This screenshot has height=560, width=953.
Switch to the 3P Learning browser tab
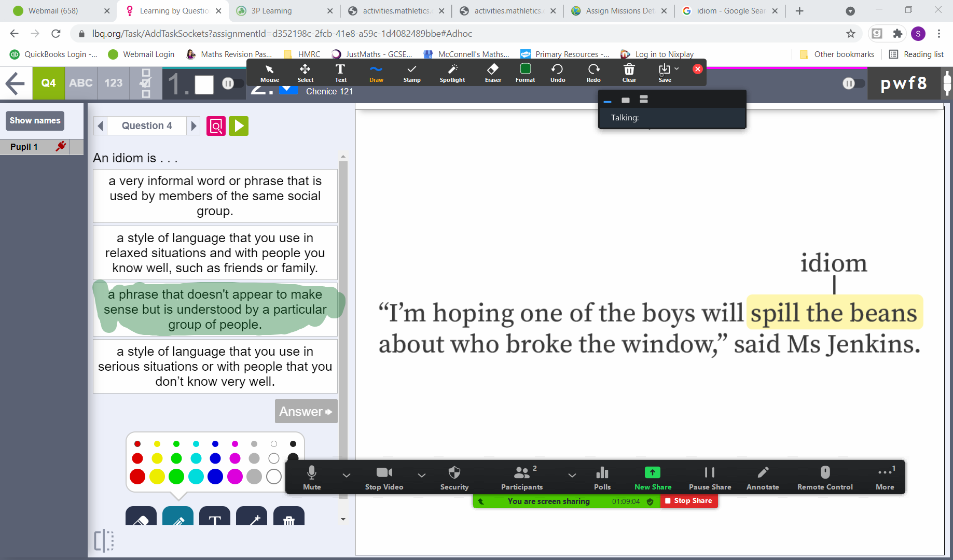point(280,11)
